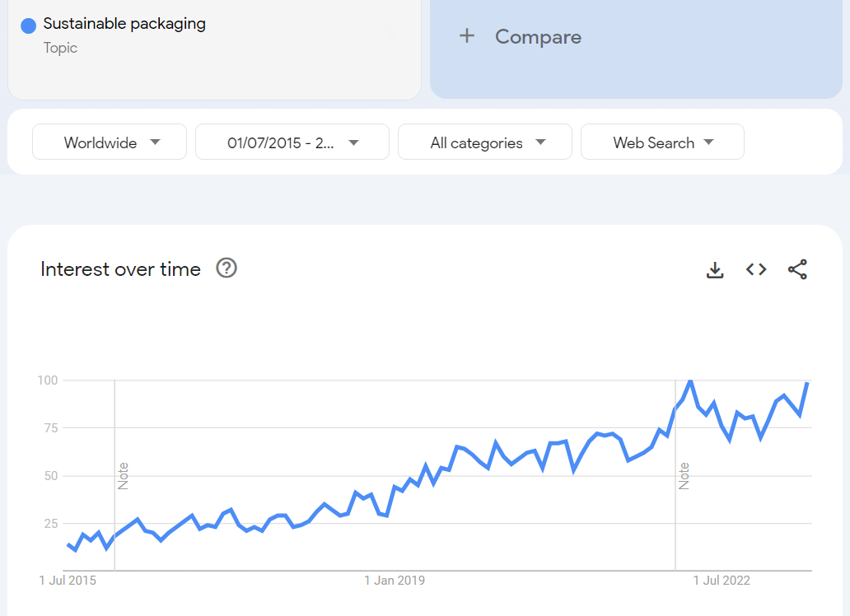This screenshot has width=850, height=616.
Task: Edit the Sustainable packaging search term
Action: point(124,23)
